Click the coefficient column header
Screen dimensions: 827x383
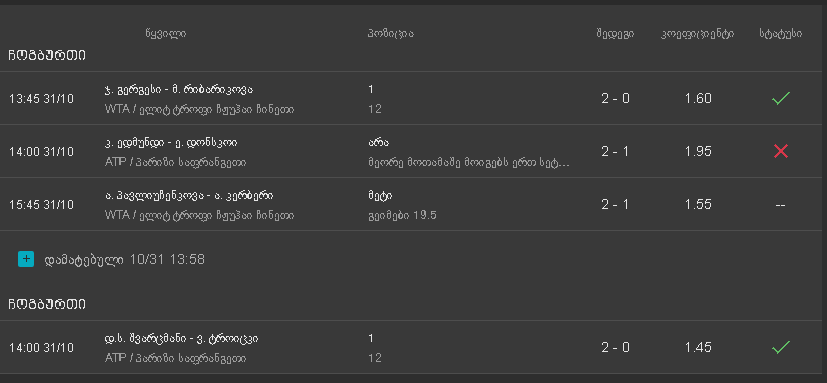click(x=697, y=34)
